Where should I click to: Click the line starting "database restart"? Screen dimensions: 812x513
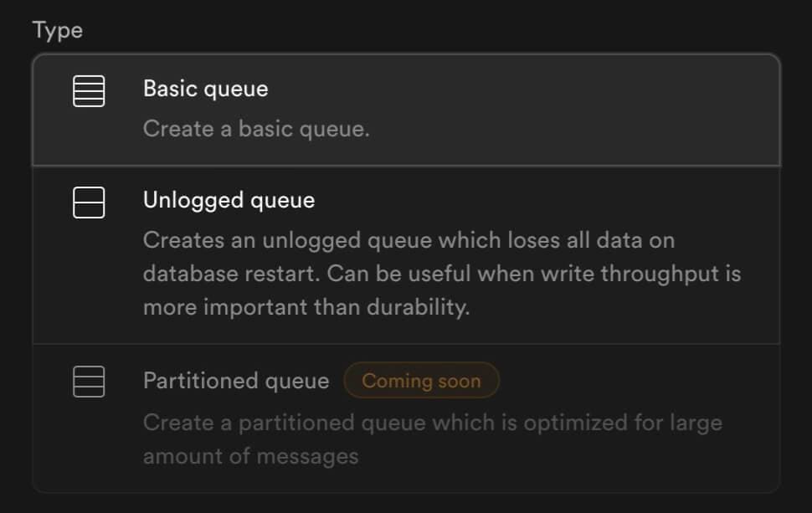tap(441, 274)
